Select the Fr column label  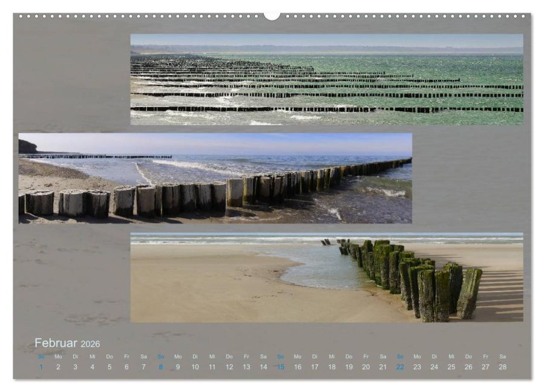tap(125, 357)
